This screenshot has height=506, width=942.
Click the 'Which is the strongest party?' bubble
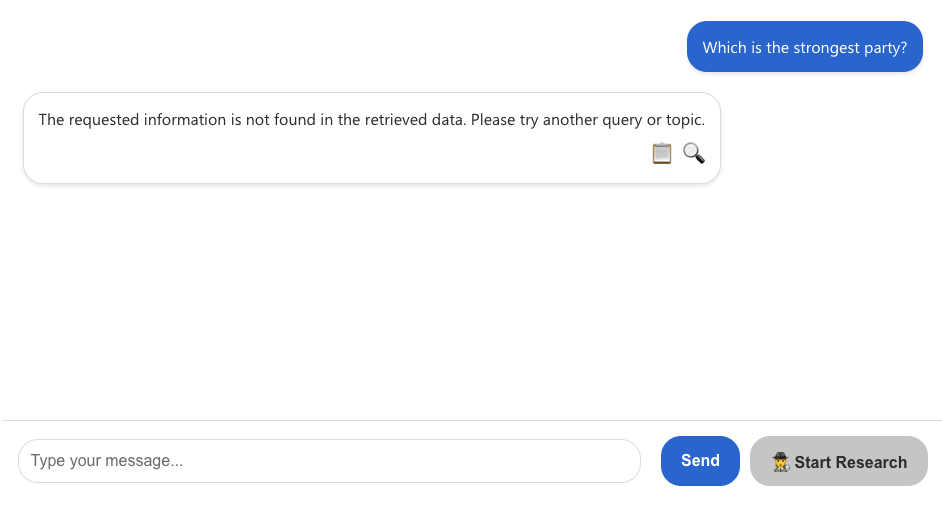pyautogui.click(x=804, y=47)
